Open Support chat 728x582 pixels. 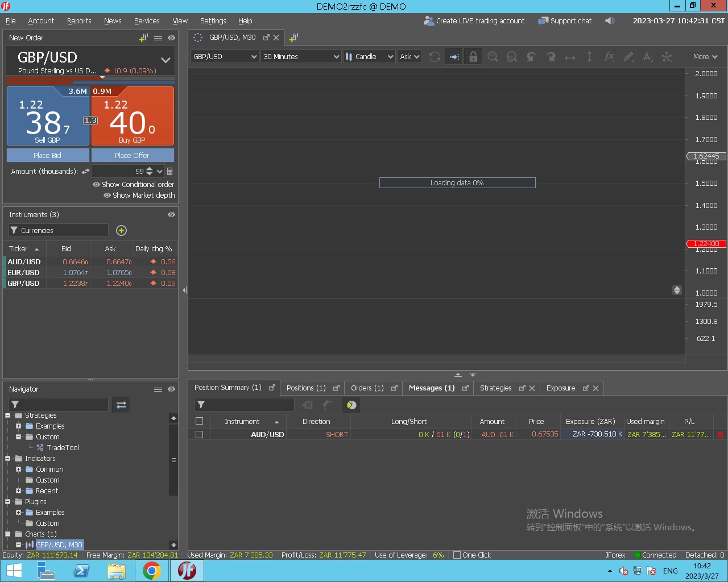tap(565, 21)
